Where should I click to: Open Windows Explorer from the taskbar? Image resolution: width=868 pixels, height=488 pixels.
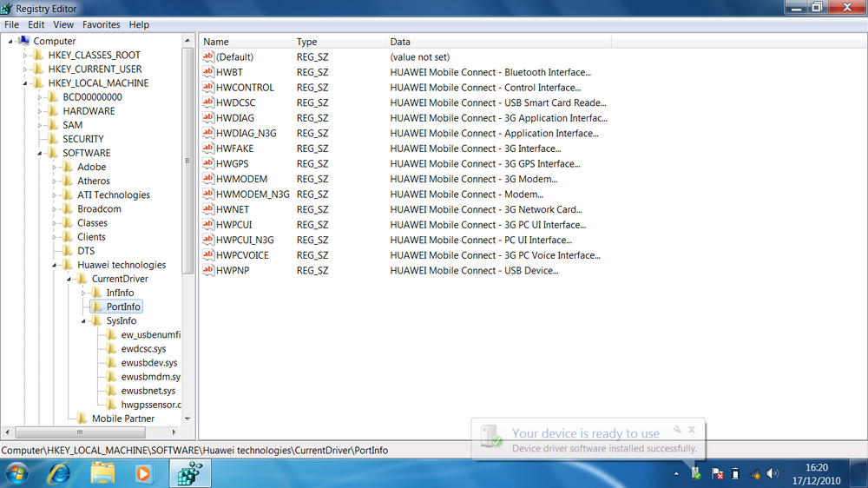click(102, 474)
